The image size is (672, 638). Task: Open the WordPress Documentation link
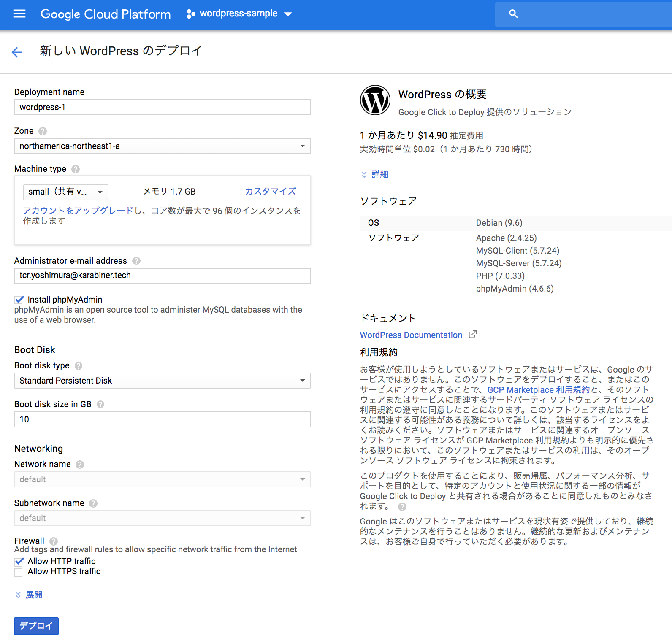pos(411,335)
